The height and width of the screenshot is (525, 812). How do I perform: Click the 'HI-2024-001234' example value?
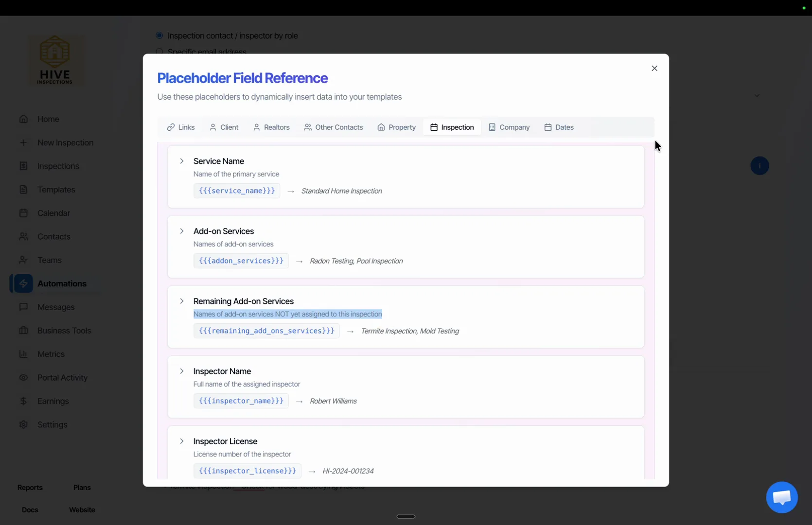click(348, 471)
